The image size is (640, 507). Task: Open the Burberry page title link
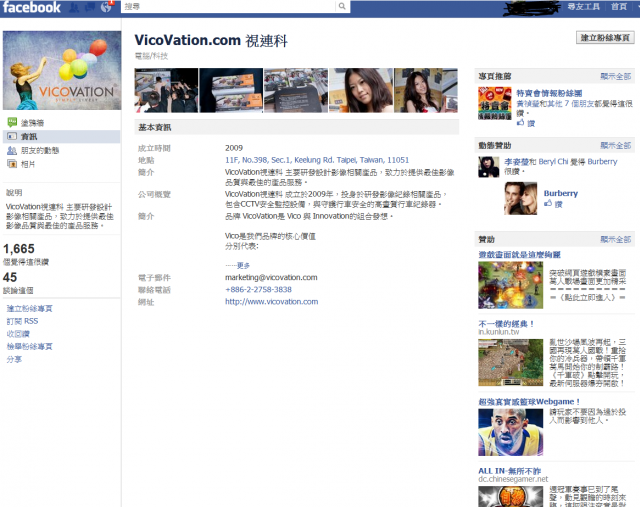point(560,193)
